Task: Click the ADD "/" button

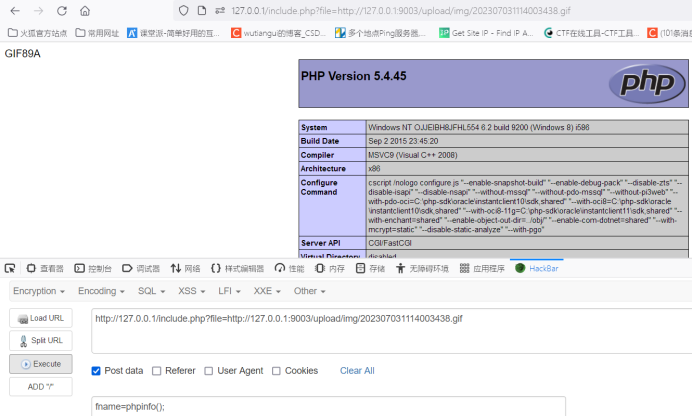Action: click(41, 387)
